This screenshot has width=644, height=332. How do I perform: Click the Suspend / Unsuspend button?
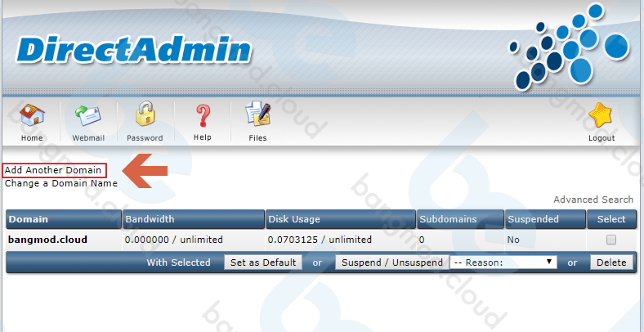391,262
